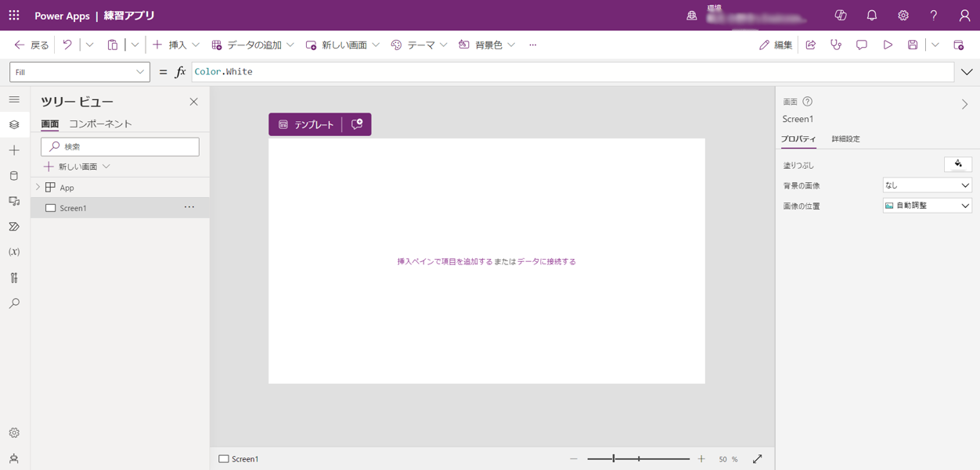Click the undo icon
Screen dimensions: 980x470
click(67, 45)
